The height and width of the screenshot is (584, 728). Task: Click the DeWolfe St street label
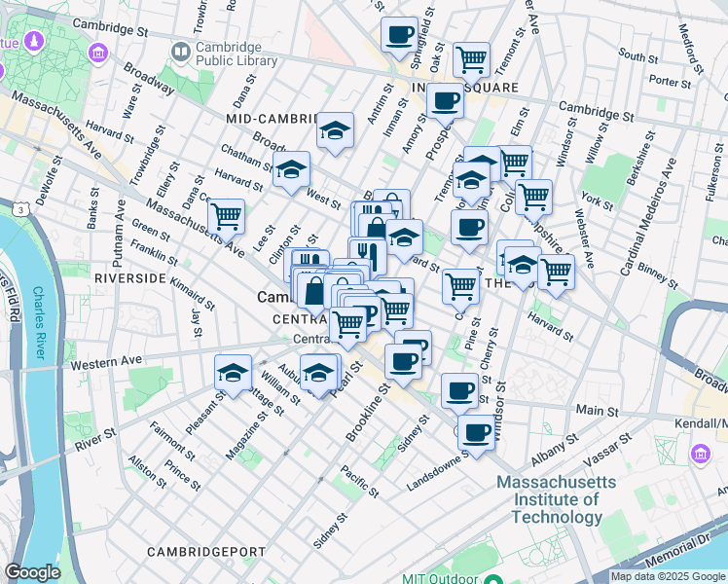49,181
